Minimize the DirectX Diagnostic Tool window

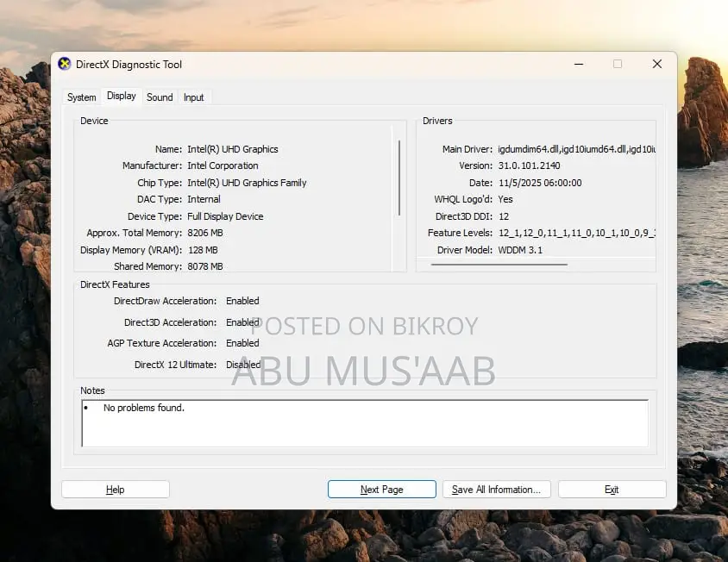[x=579, y=64]
